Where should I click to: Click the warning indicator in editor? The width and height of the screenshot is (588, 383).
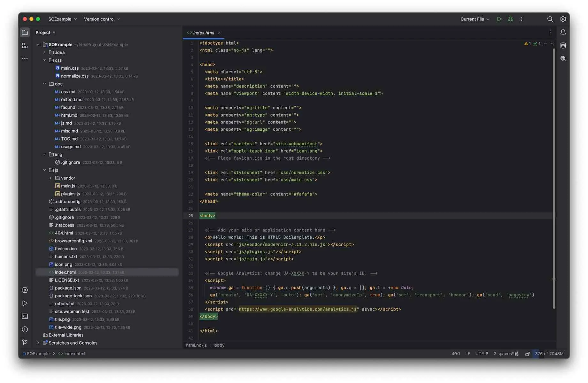click(x=528, y=43)
